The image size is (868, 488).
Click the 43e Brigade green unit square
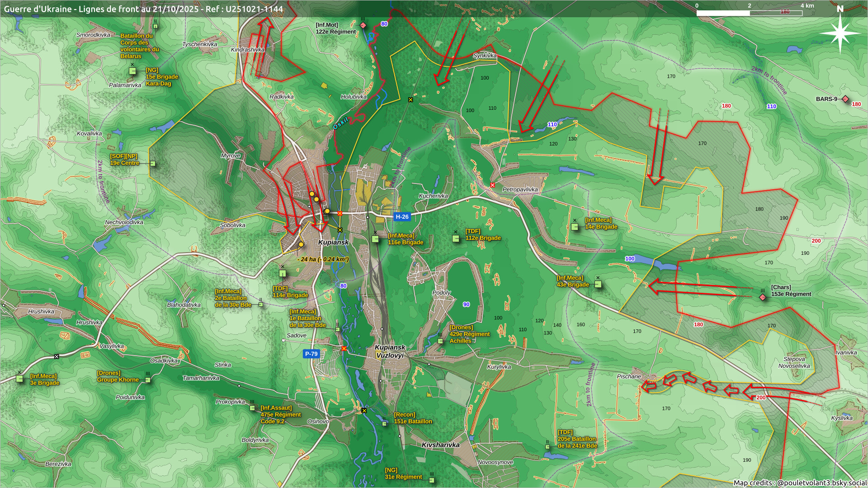click(598, 284)
